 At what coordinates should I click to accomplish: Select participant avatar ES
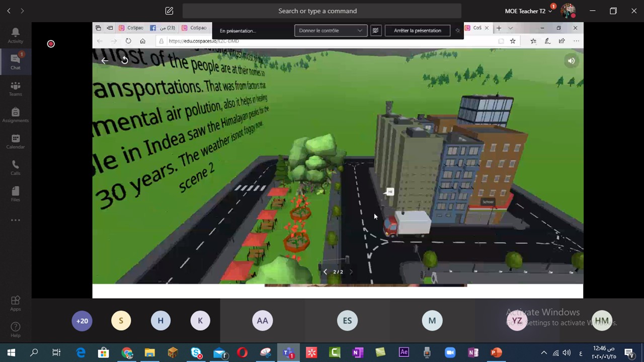point(347,321)
